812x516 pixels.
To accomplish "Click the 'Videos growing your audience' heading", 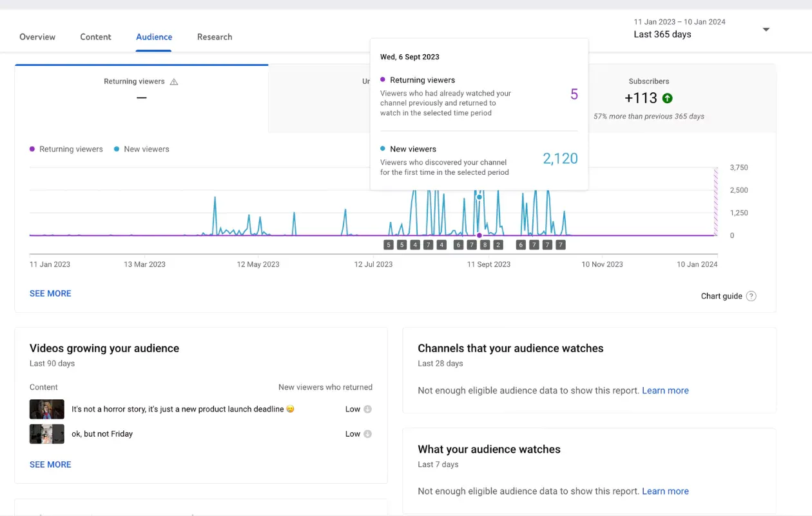I will point(104,348).
